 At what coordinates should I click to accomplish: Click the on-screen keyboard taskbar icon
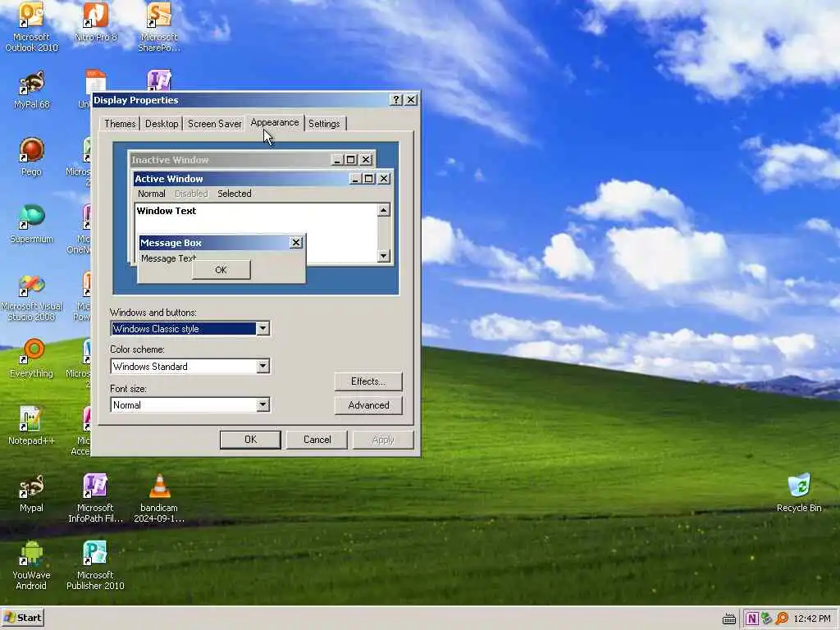tap(729, 619)
